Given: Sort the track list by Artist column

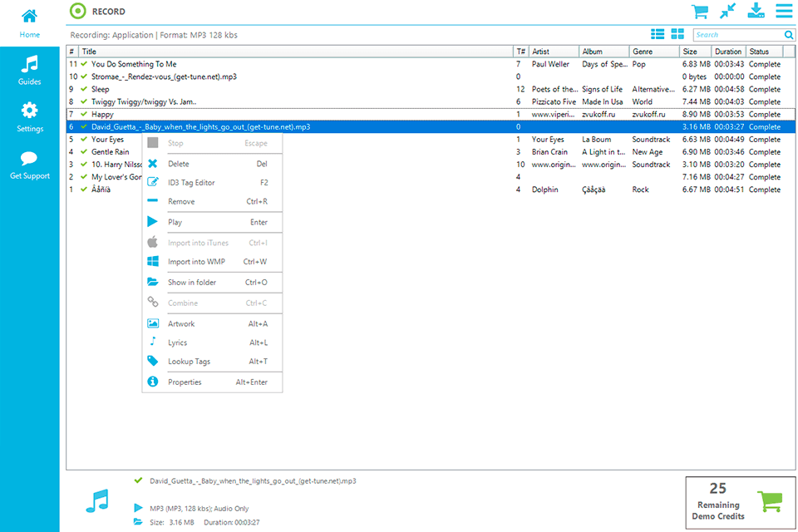Looking at the screenshot, I should (x=553, y=52).
